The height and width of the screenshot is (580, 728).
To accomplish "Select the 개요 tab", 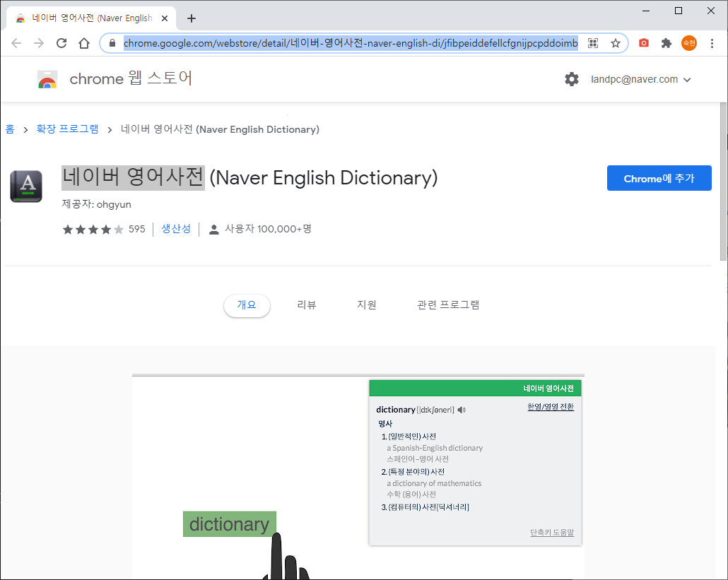I will [x=247, y=305].
